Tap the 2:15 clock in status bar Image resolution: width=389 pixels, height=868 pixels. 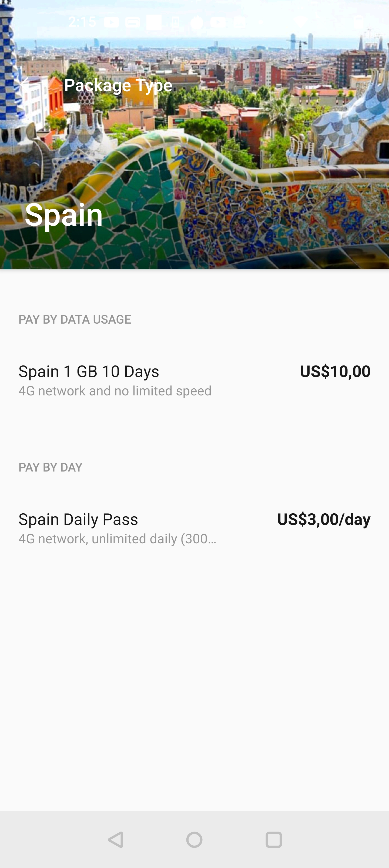[x=82, y=22]
